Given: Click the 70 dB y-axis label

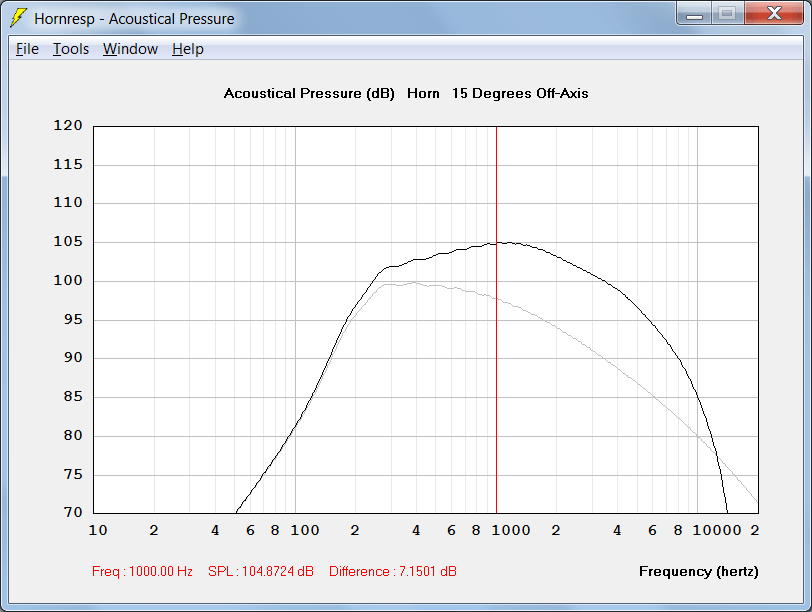Looking at the screenshot, I should 73,512.
